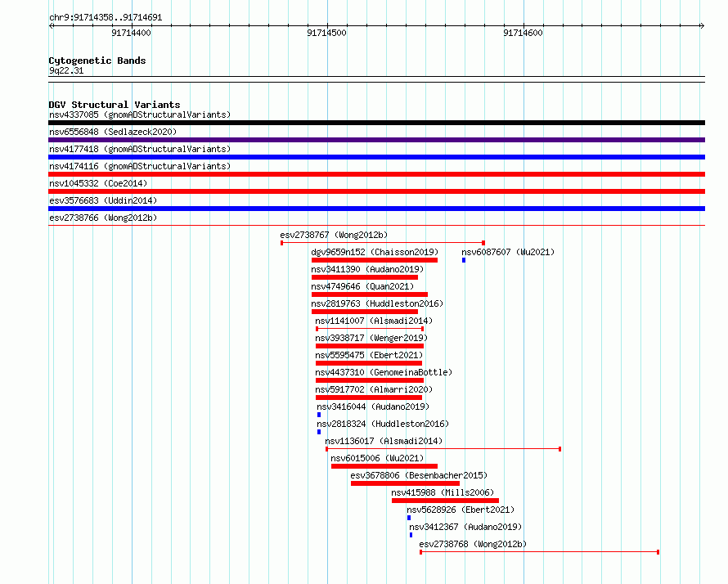This screenshot has height=584, width=728.
Task: Click the red nsv415988 Mills2006 bar
Action: [x=445, y=501]
